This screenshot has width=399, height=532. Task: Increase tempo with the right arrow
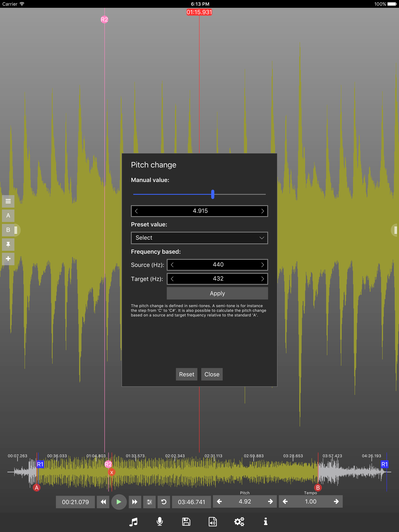click(x=336, y=501)
